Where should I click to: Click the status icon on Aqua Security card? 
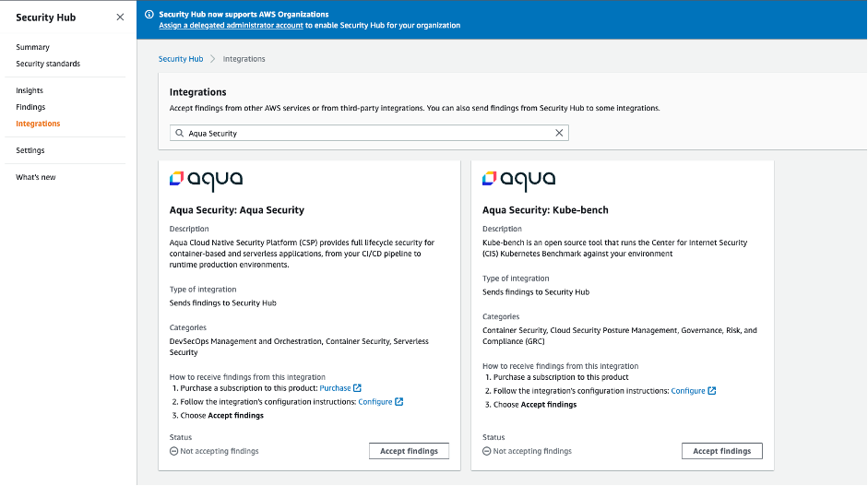pyautogui.click(x=173, y=451)
